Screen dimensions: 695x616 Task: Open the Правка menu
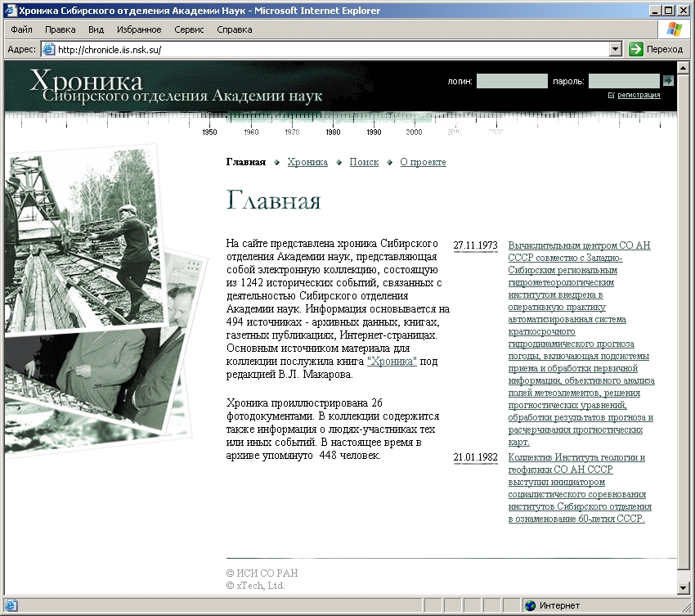(x=61, y=29)
